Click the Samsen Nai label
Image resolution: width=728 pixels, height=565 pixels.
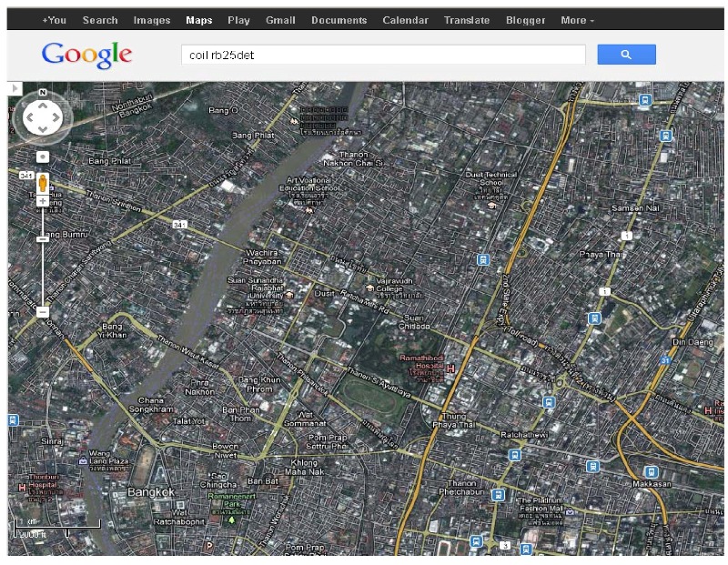pos(635,208)
